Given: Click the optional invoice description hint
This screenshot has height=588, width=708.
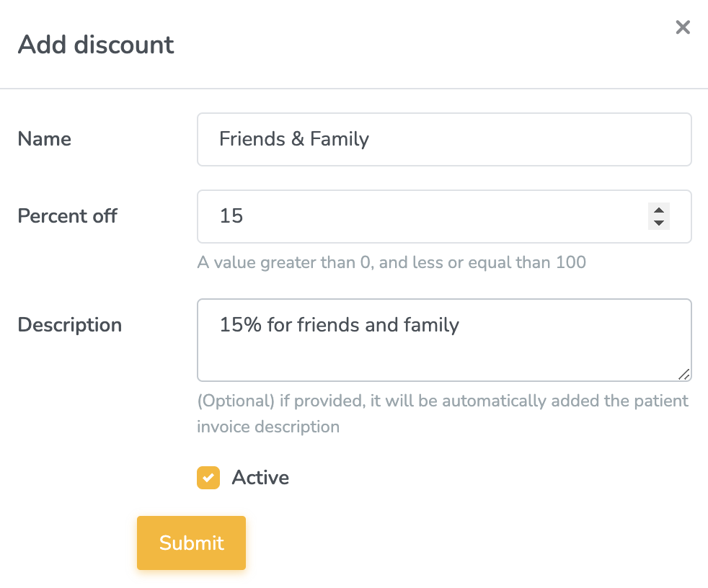Looking at the screenshot, I should [443, 414].
